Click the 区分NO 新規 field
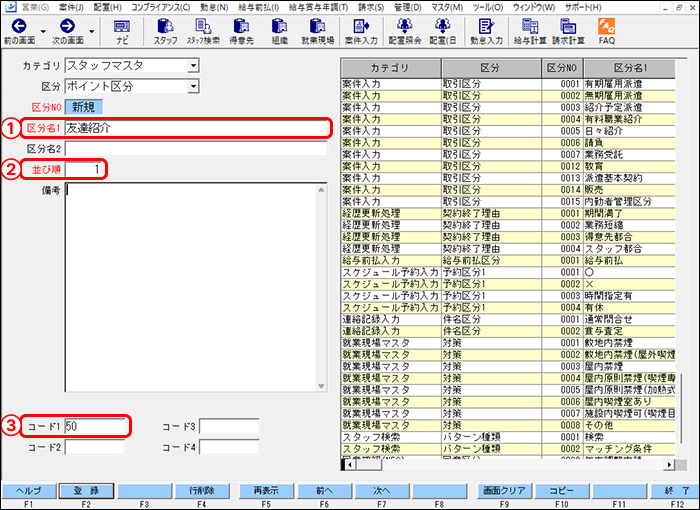This screenshot has width=700, height=510. click(x=84, y=107)
